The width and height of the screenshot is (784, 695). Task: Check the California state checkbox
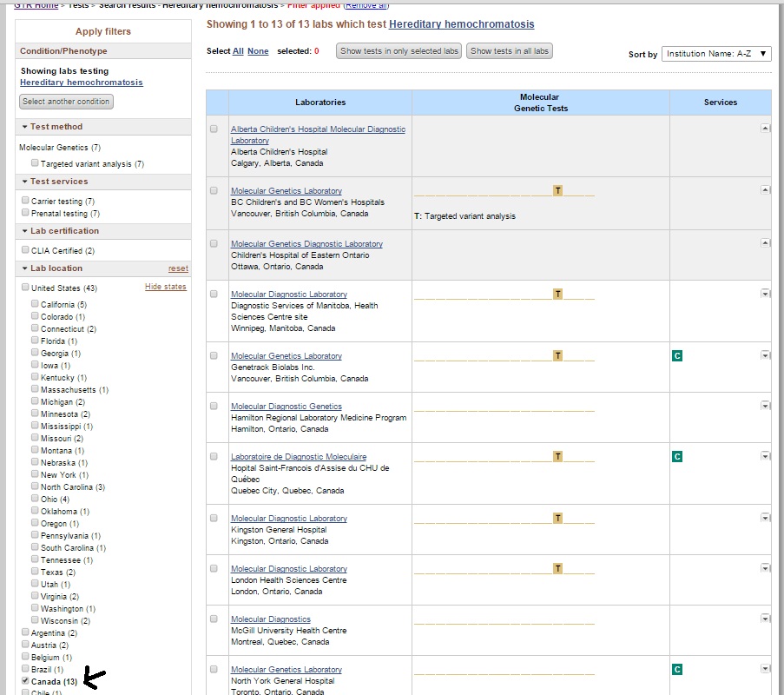[x=35, y=304]
